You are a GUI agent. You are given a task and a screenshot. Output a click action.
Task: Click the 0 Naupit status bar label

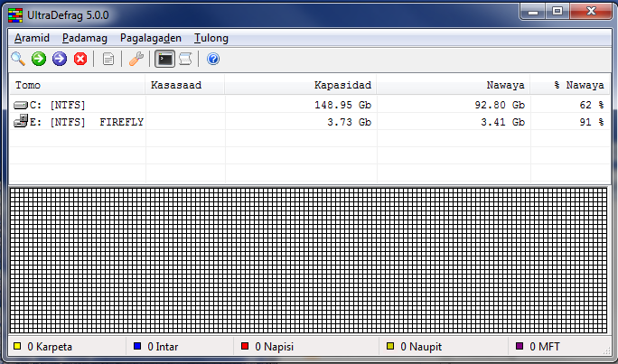pyautogui.click(x=421, y=347)
